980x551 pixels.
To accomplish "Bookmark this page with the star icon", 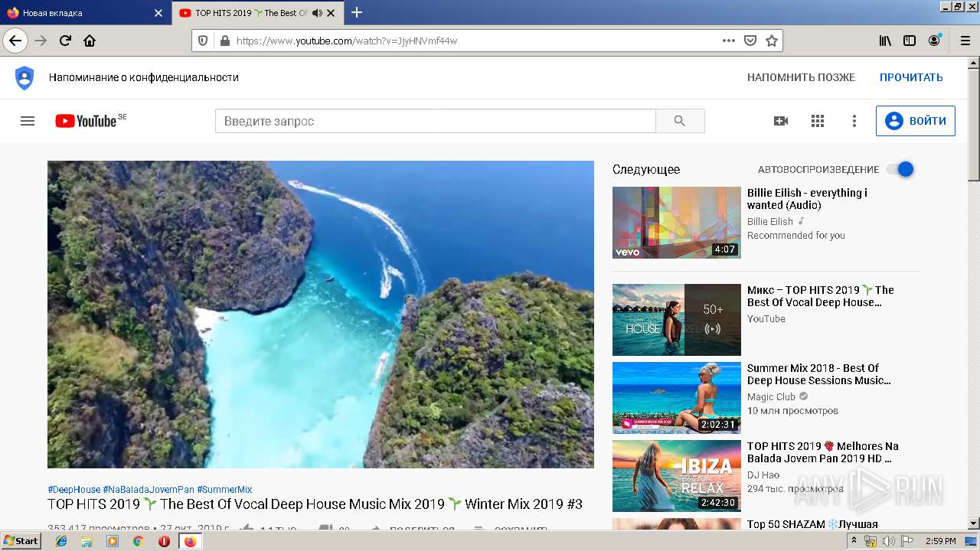I will click(x=772, y=41).
